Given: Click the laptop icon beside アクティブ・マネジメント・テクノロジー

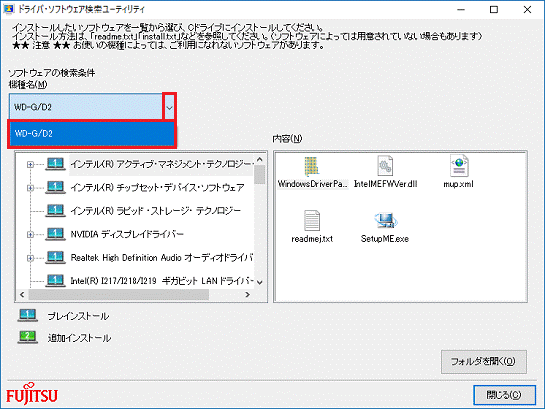Looking at the screenshot, I should [55, 164].
